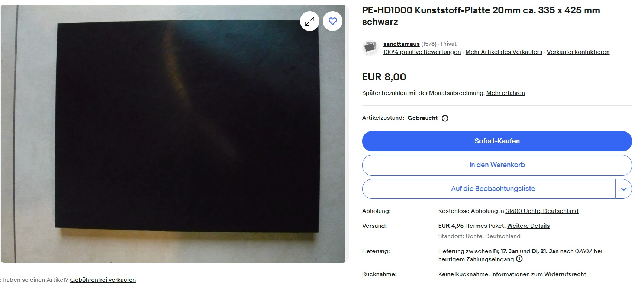Click the Sofort-Kaufen button
Image resolution: width=644 pixels, height=284 pixels.
[x=497, y=141]
